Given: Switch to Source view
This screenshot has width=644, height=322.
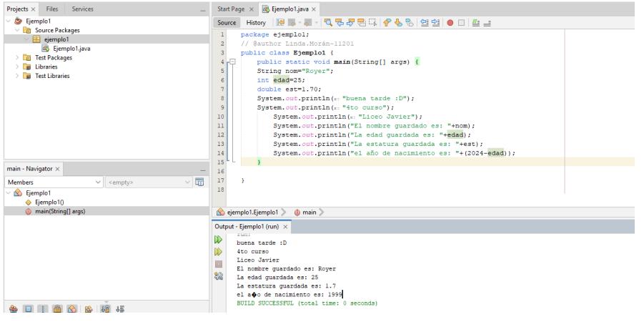Looking at the screenshot, I should click(227, 23).
